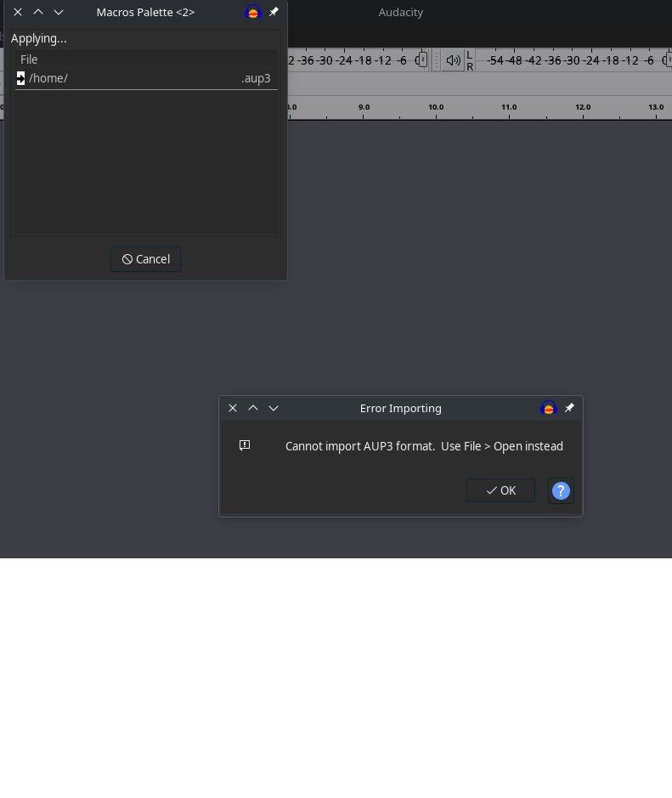
Task: Open window menu via Error Importing Audacity icon
Action: tap(548, 408)
